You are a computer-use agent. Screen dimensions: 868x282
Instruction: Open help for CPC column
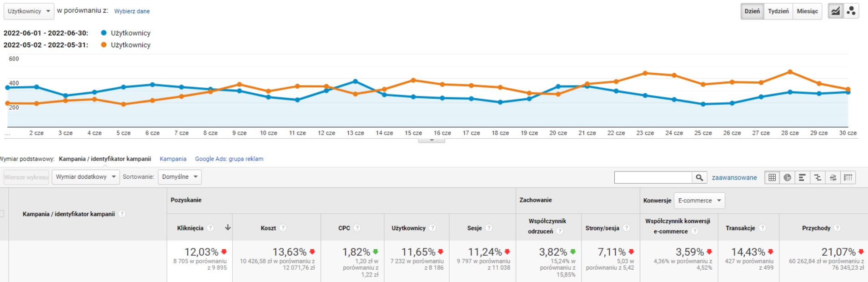tap(357, 228)
